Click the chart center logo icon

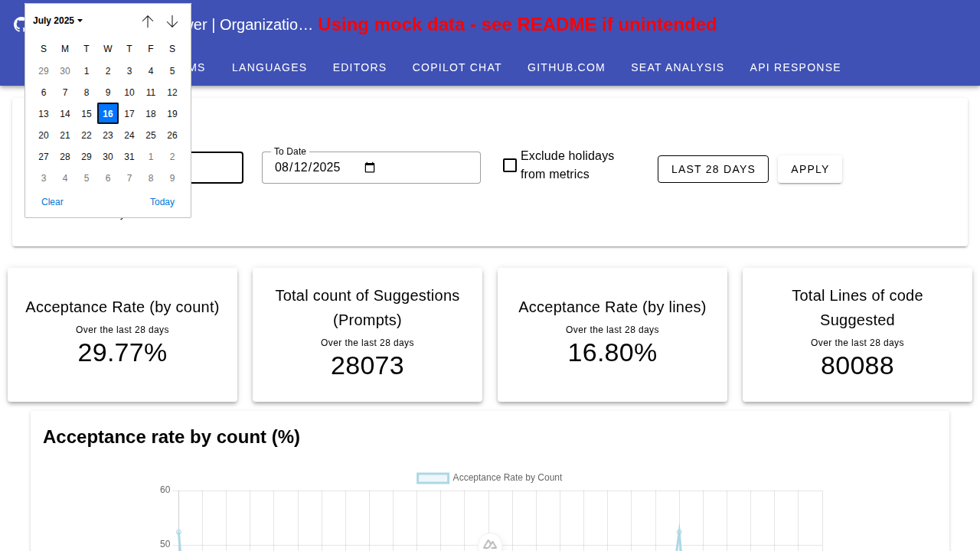pos(490,544)
